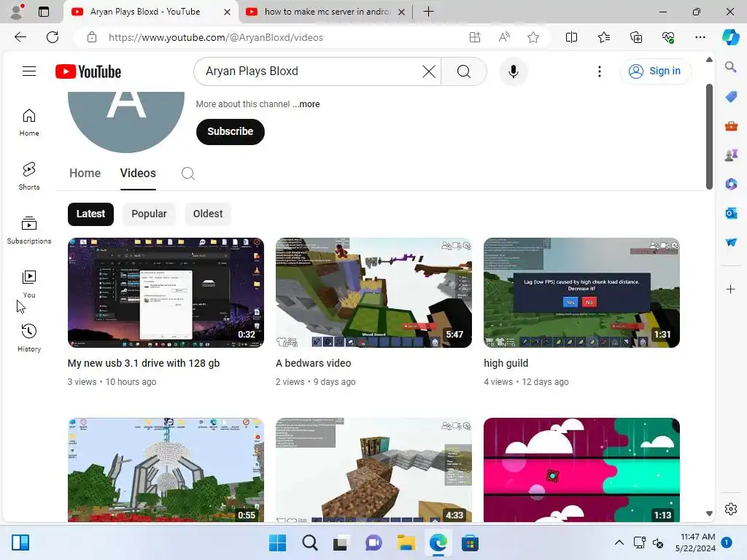
Task: Open the You section in the sidebar
Action: 29,284
